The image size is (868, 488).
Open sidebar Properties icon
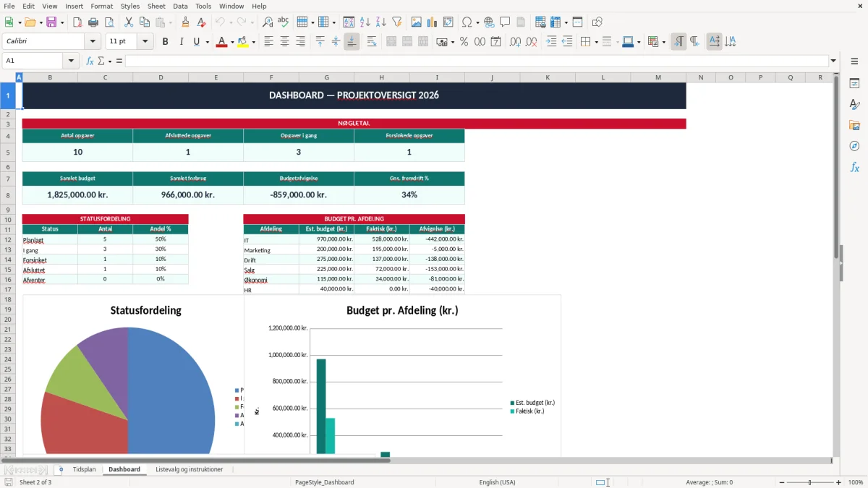pos(854,83)
